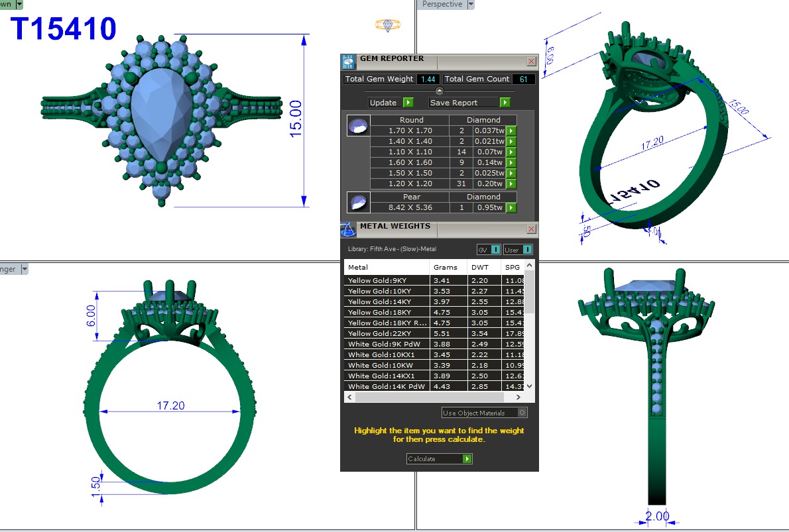Select the Perspective viewport label
Viewport: 789px width, 532px height.
tap(442, 5)
